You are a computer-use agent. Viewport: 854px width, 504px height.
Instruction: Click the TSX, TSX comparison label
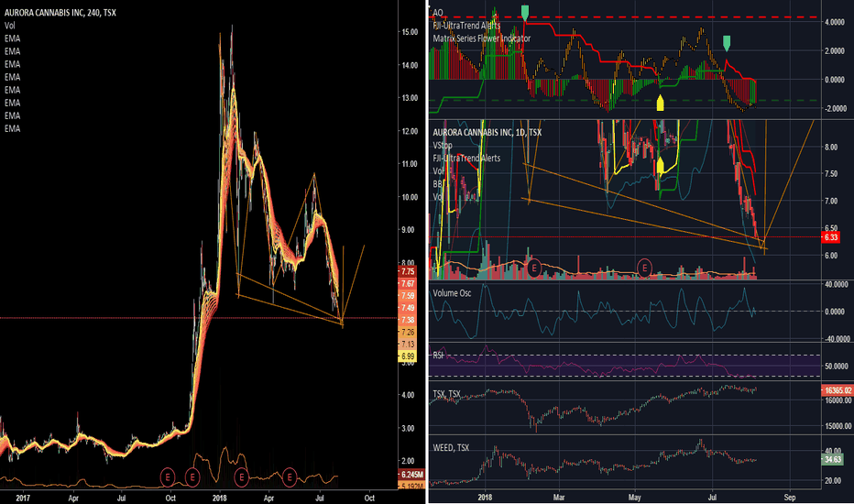446,393
